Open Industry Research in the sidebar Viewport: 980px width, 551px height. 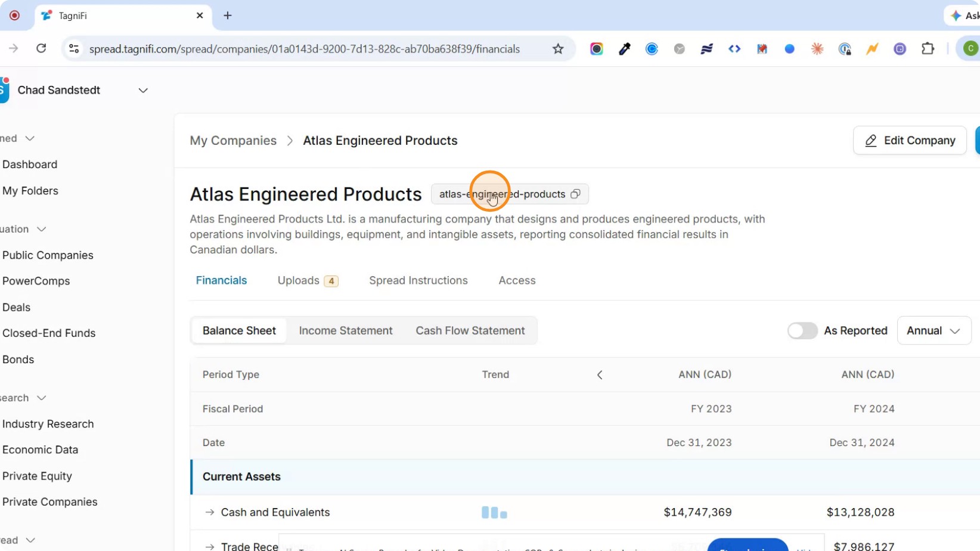[48, 424]
